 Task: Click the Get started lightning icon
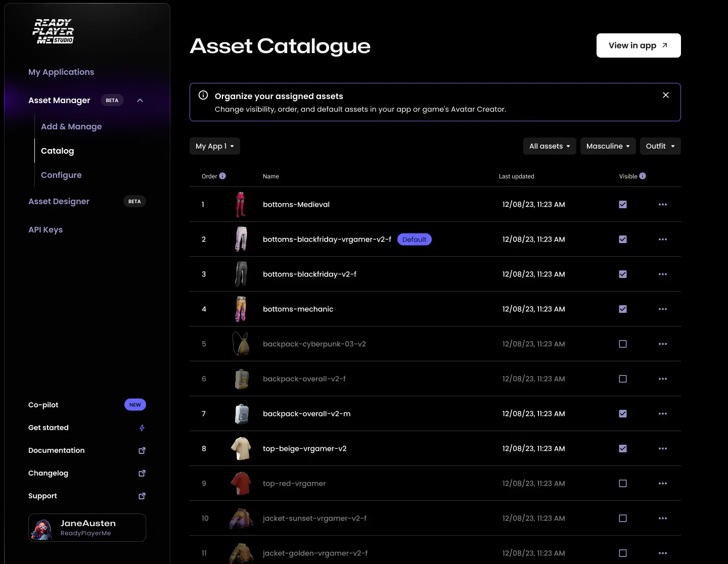(142, 428)
